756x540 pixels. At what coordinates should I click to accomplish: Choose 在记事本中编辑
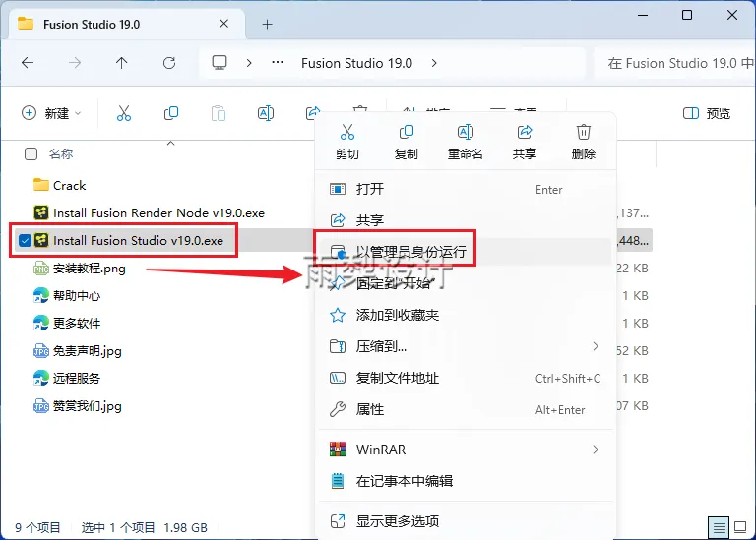(466, 481)
